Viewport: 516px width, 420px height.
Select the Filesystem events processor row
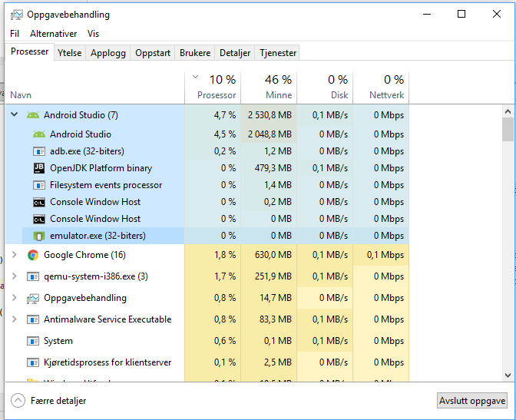[x=106, y=185]
